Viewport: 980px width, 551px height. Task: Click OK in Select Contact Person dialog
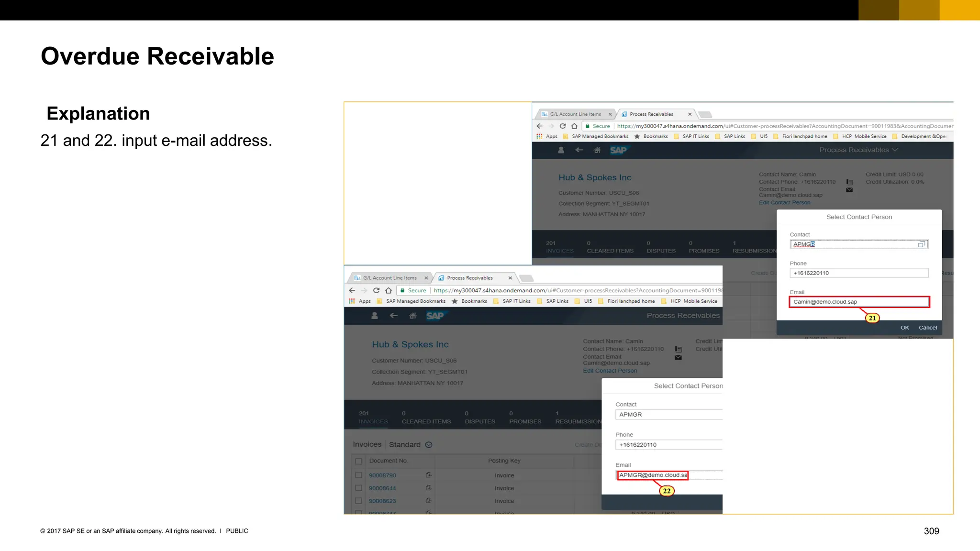point(904,328)
